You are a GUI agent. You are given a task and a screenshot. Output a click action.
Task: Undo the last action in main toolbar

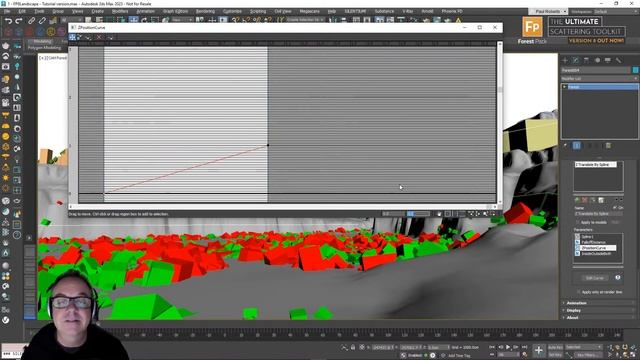8,20
